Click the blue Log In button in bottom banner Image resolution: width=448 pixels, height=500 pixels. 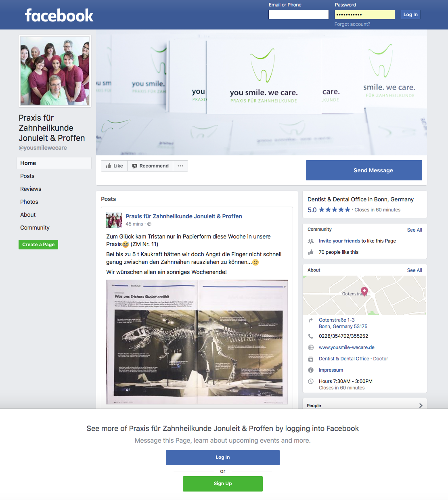[x=223, y=458]
